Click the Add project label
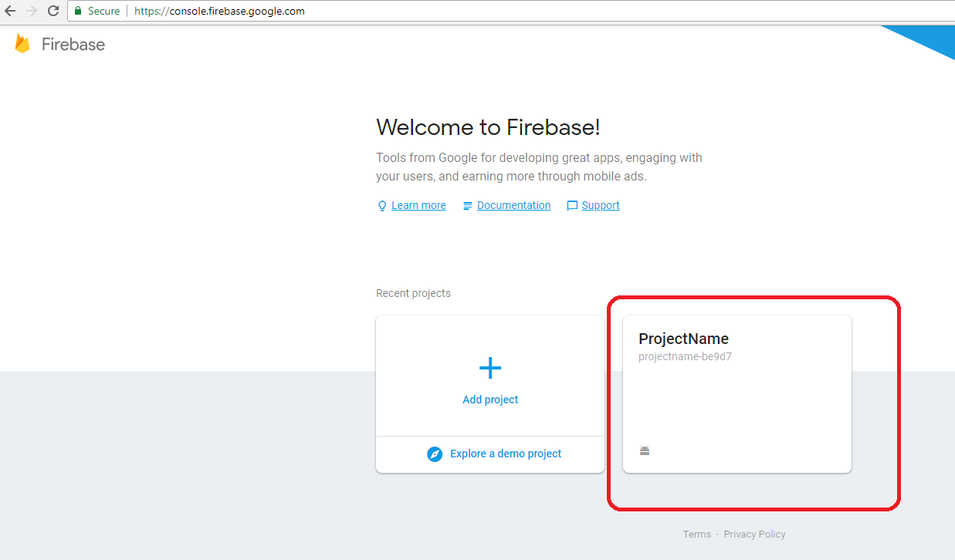 point(490,400)
